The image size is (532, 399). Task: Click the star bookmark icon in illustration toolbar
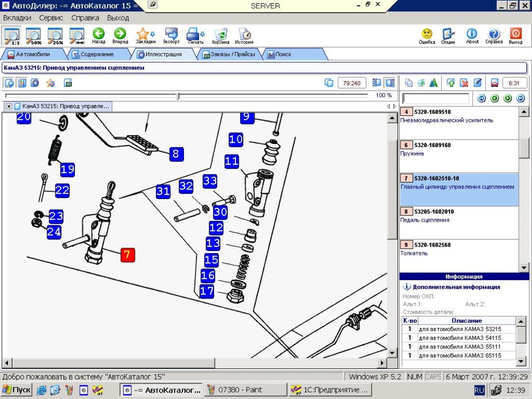coord(51,83)
